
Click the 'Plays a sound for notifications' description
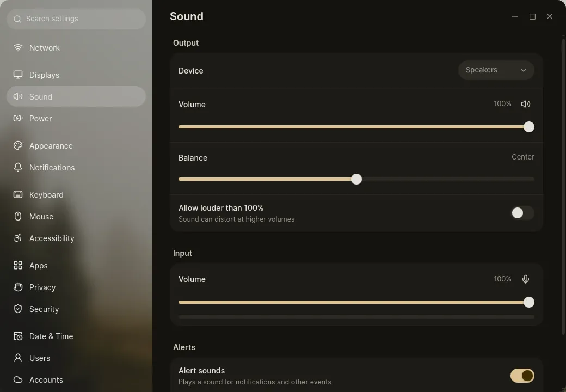coord(255,382)
